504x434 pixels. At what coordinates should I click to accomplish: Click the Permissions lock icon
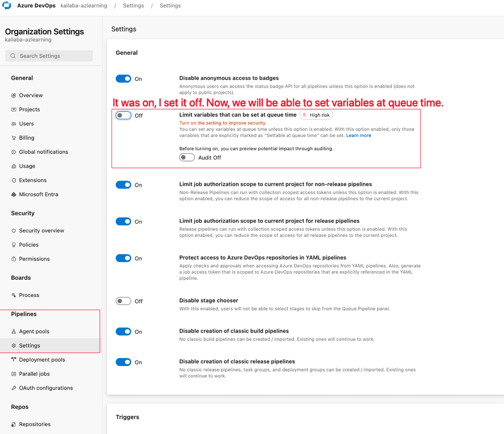click(x=13, y=259)
